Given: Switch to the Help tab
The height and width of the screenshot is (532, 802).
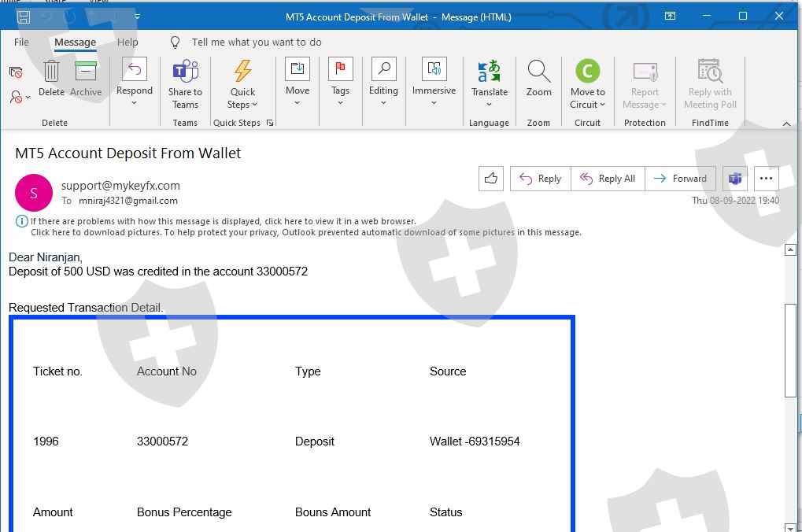Looking at the screenshot, I should pos(128,42).
